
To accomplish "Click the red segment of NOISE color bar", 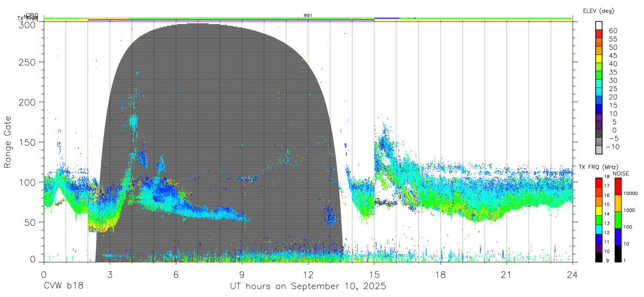I will coord(617,186).
